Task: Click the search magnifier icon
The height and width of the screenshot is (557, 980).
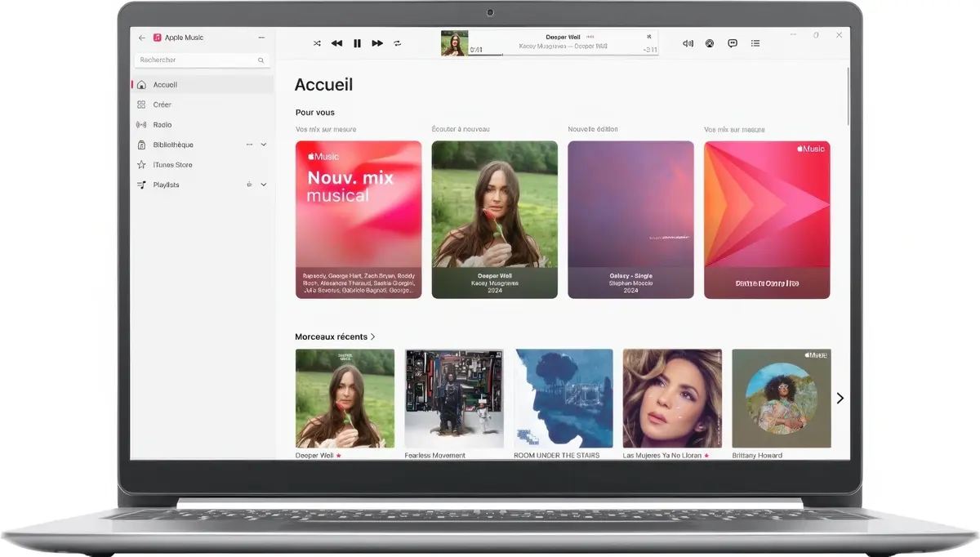Action: tap(261, 60)
